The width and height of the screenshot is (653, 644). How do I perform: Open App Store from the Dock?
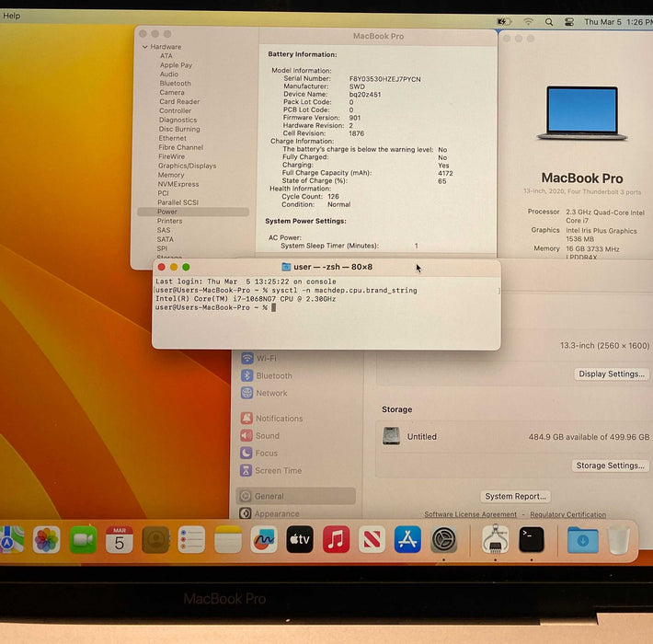point(407,539)
